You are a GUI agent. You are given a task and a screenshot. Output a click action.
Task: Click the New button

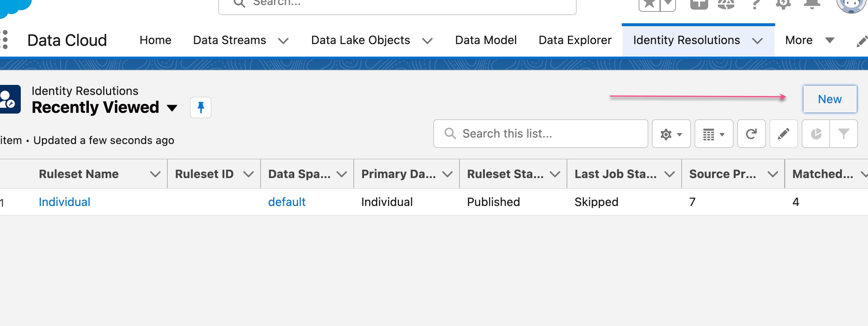[830, 99]
